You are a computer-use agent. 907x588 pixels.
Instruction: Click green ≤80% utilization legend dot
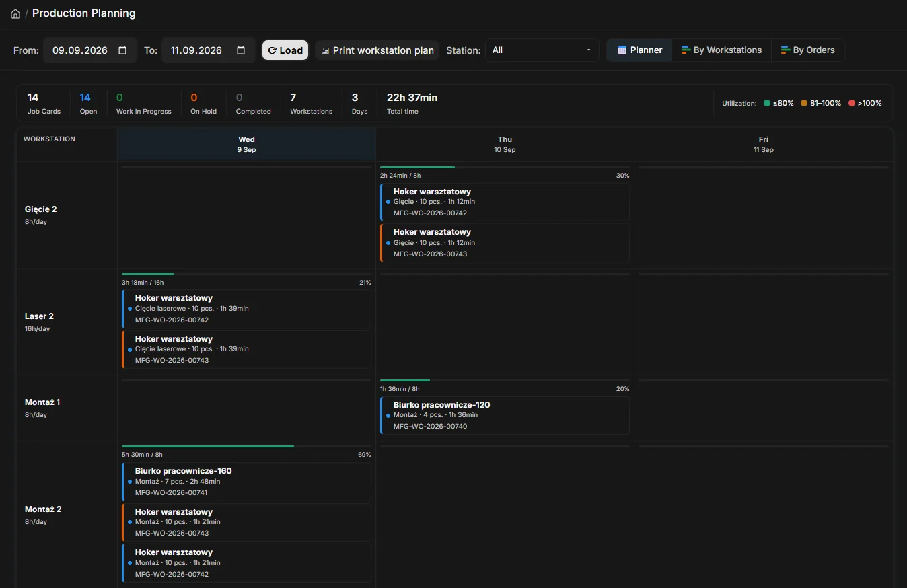click(x=767, y=103)
